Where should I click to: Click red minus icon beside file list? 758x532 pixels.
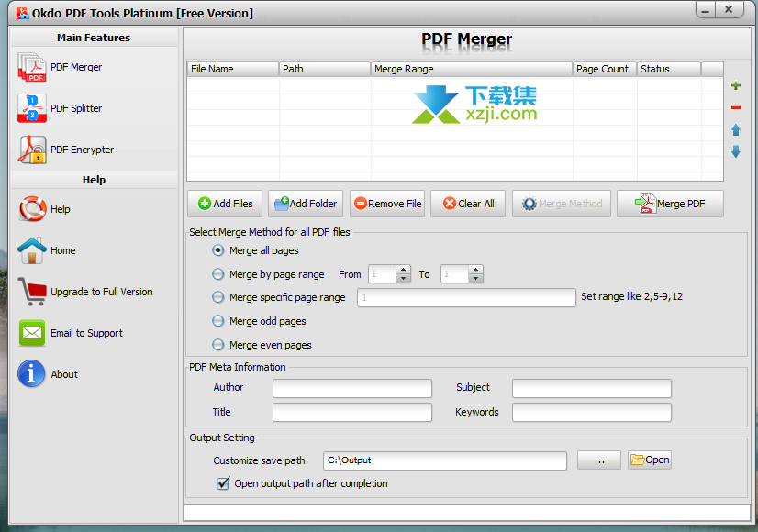click(736, 107)
